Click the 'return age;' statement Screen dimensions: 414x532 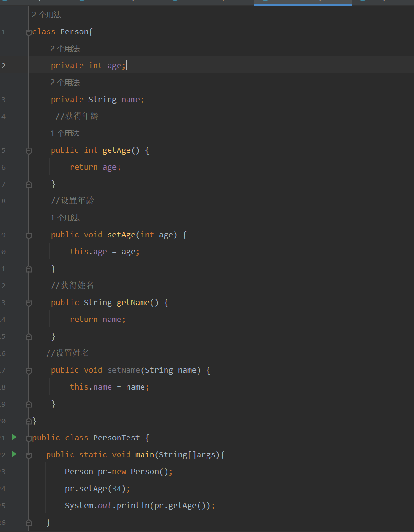tap(95, 167)
